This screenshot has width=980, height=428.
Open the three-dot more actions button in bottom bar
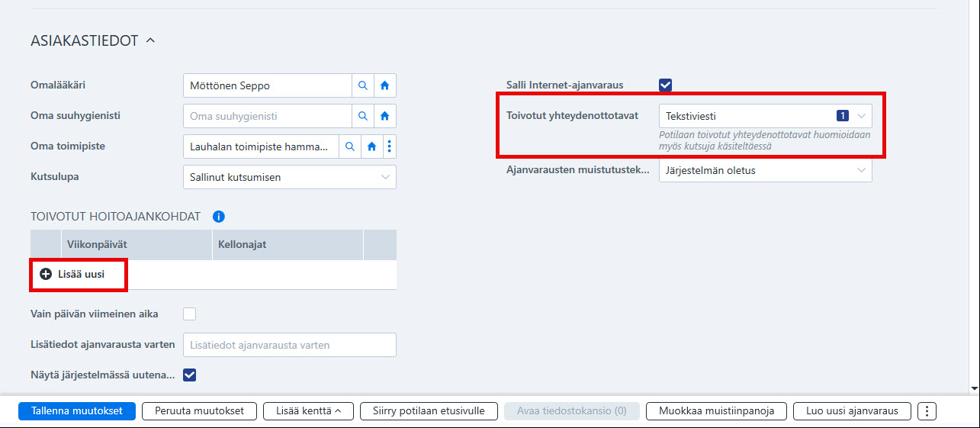tap(927, 410)
